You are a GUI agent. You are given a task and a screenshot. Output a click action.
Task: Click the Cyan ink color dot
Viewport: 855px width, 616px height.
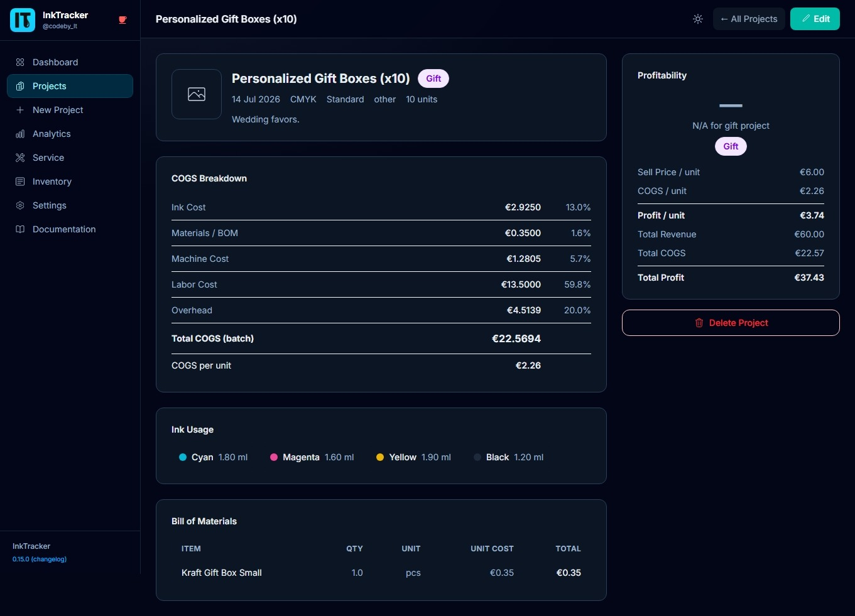point(183,457)
